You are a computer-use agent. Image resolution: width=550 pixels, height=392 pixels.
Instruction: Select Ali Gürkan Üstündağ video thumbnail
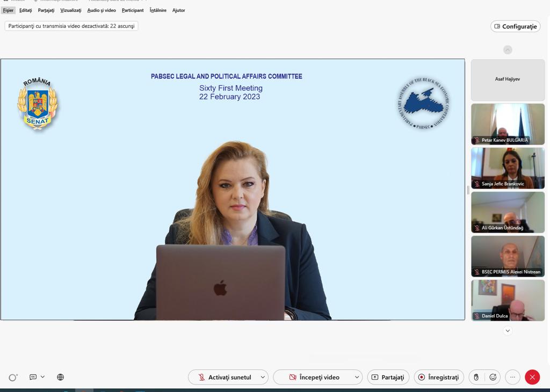(508, 212)
